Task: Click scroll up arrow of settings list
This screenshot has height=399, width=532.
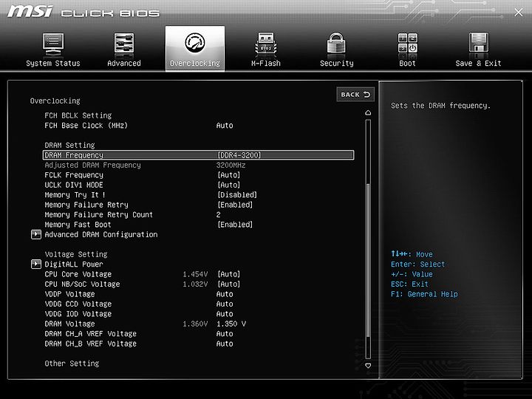Action: 368,112
